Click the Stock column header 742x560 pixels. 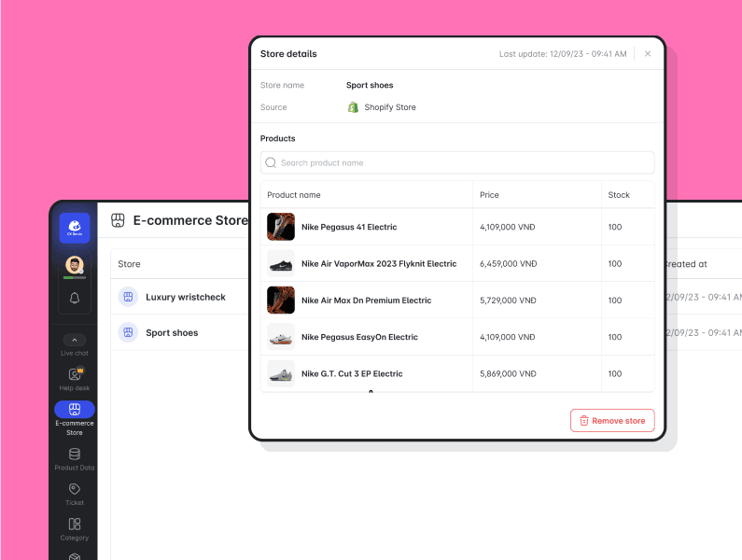tap(619, 194)
